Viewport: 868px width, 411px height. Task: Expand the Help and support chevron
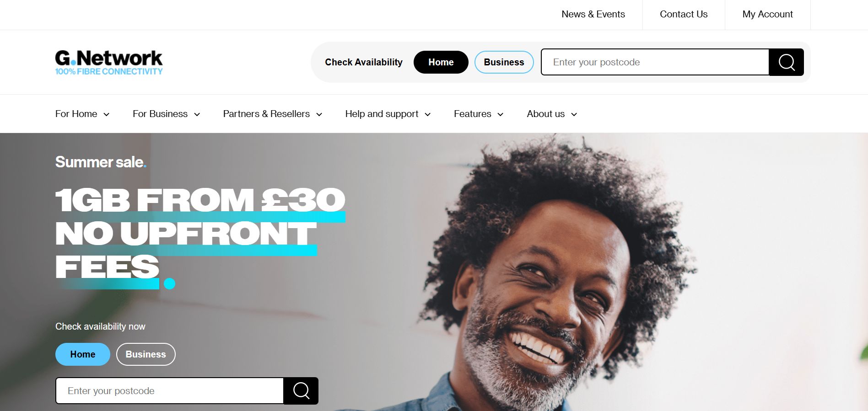coord(428,114)
